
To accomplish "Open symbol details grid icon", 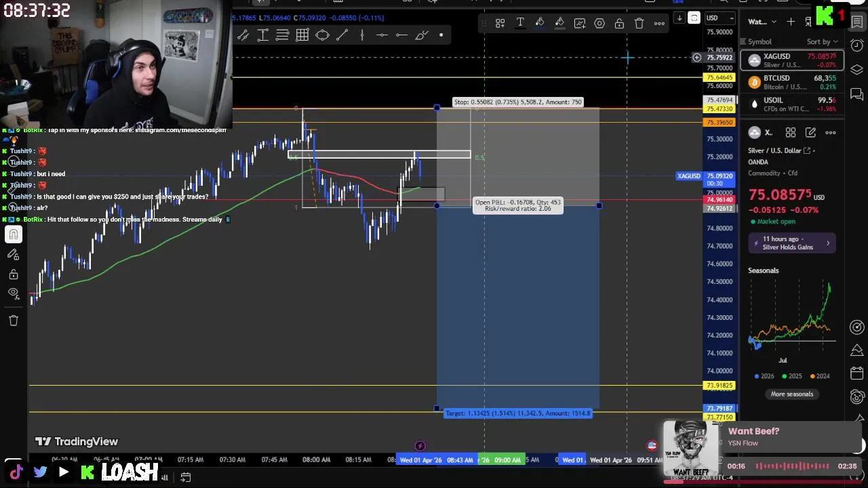I will point(791,133).
